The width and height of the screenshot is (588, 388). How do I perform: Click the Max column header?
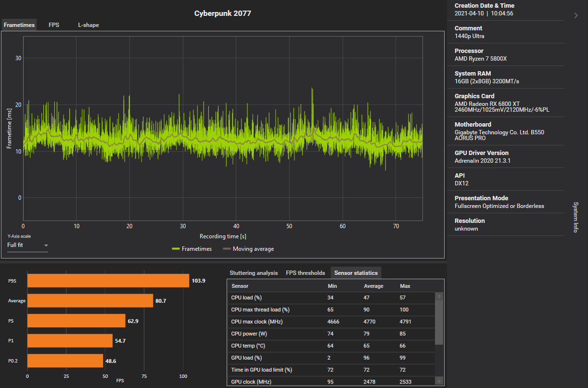[405, 286]
